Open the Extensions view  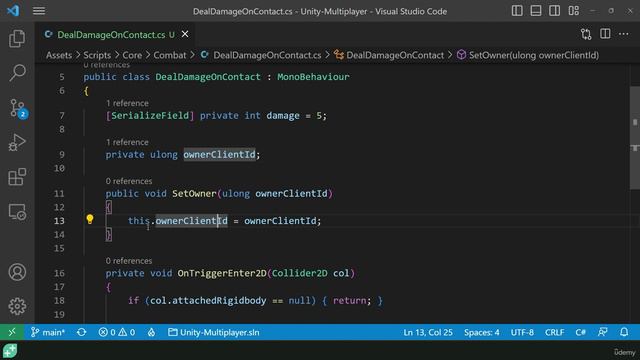pos(17,177)
